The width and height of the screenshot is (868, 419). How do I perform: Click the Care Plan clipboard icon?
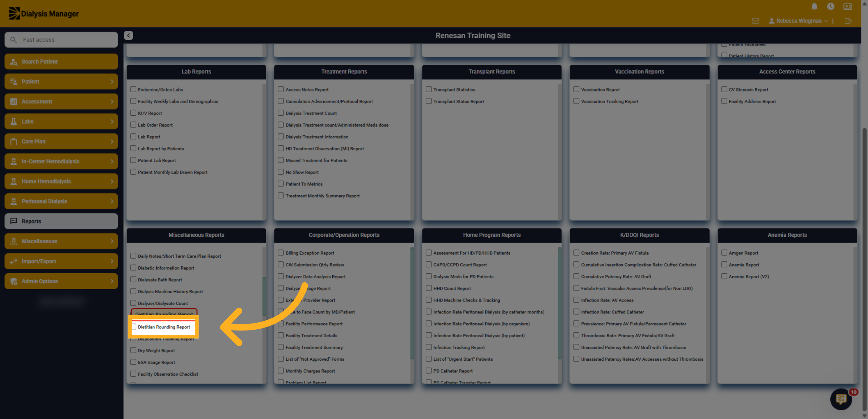pyautogui.click(x=14, y=141)
